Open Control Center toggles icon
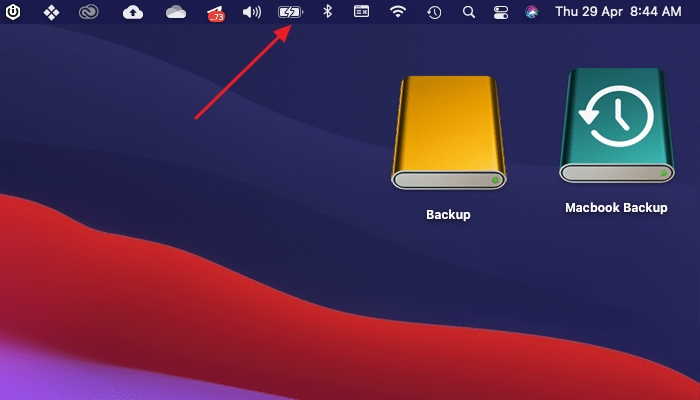This screenshot has width=700, height=400. point(501,12)
